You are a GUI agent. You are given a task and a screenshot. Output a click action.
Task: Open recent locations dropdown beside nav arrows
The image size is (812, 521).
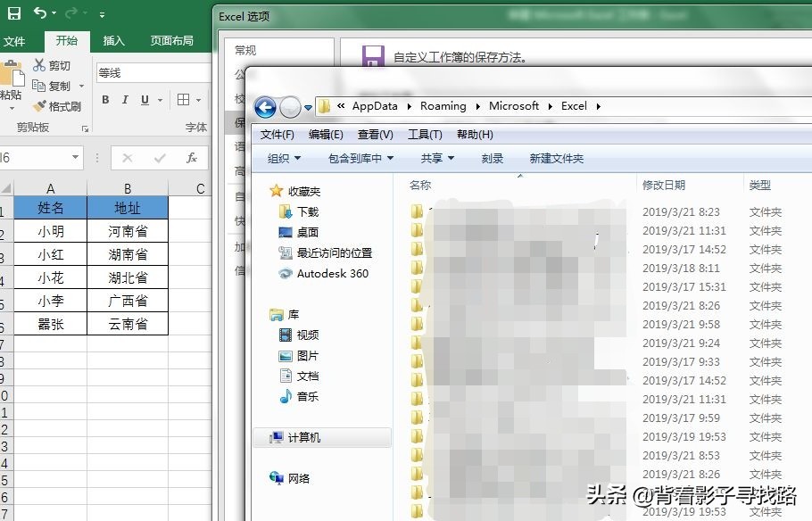(308, 108)
